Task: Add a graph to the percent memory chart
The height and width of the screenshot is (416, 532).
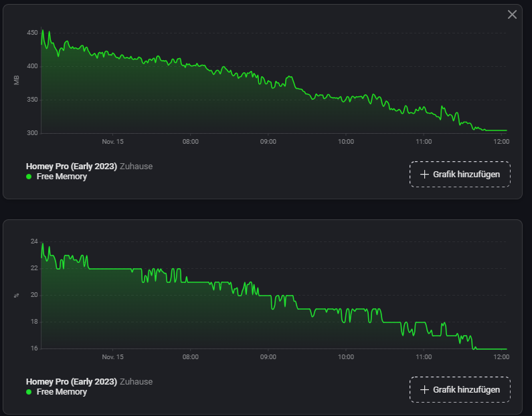Action: (460, 389)
